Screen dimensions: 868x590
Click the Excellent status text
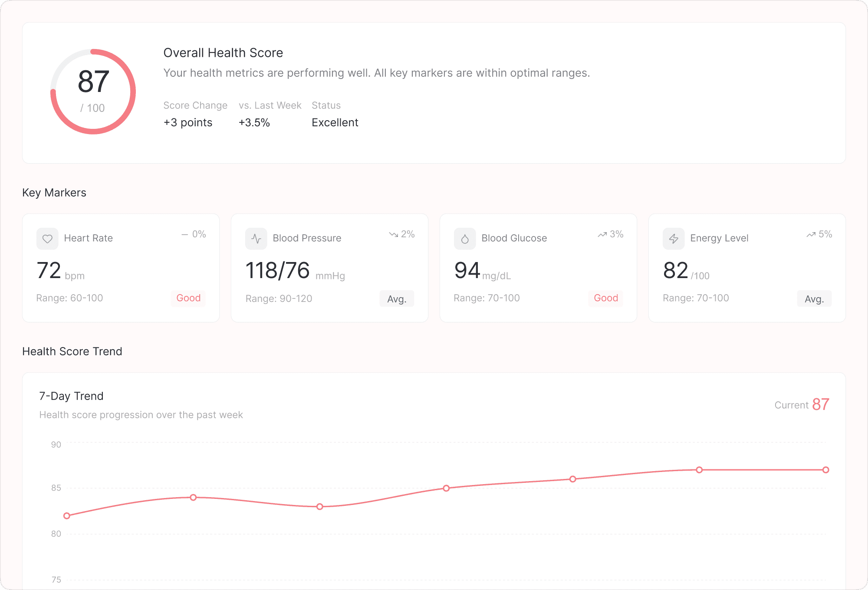coord(335,123)
